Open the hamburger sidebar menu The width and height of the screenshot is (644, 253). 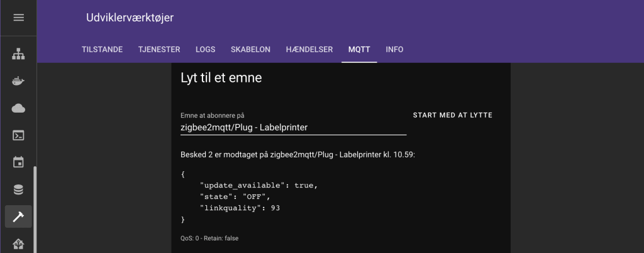coord(18,18)
